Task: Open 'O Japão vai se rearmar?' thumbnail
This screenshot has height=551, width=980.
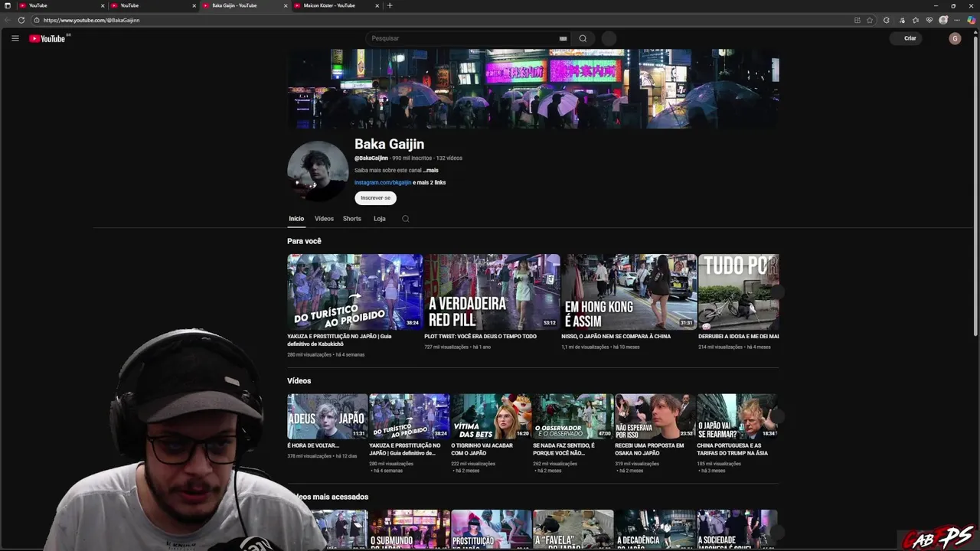Action: pyautogui.click(x=737, y=416)
